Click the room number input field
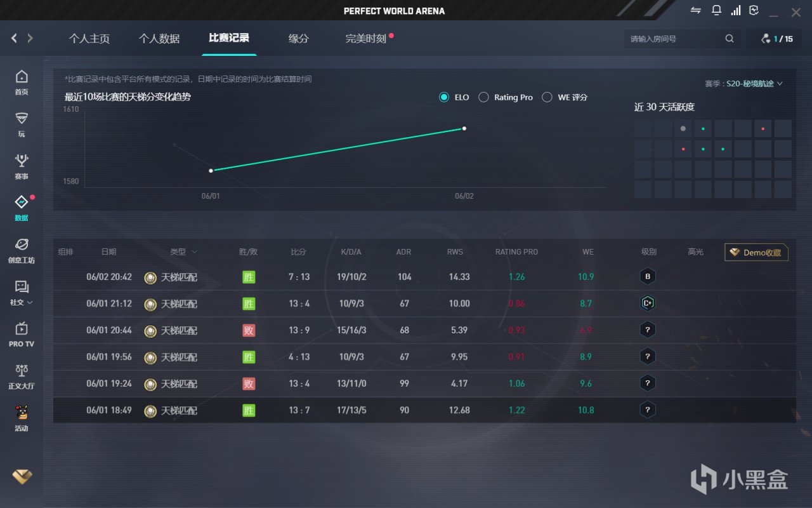The image size is (812, 508). pos(674,39)
